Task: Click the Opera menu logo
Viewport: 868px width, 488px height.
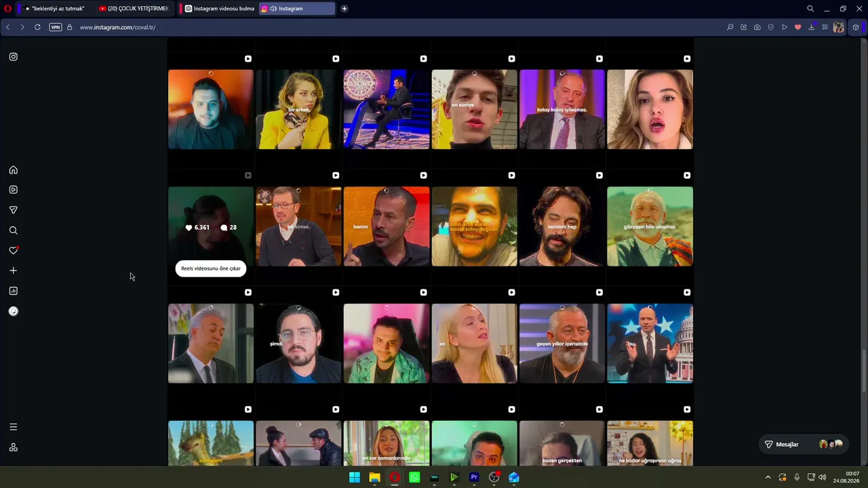Action: pyautogui.click(x=7, y=9)
